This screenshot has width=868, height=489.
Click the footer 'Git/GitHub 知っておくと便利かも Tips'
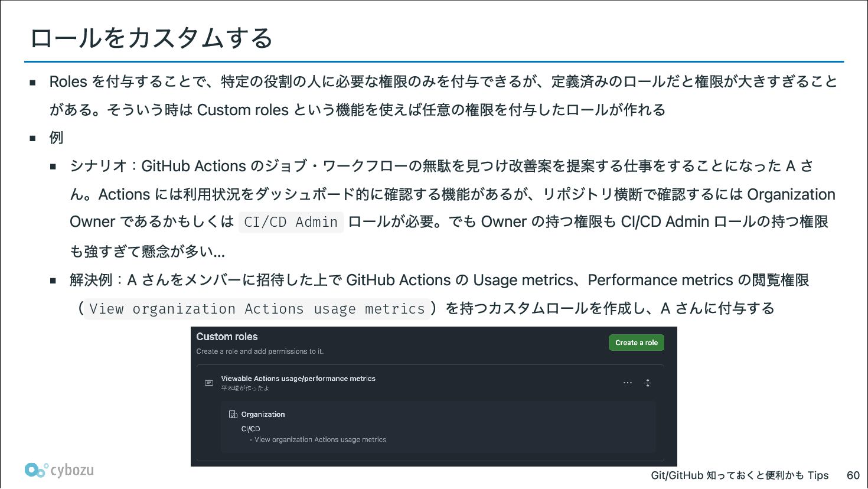[740, 475]
